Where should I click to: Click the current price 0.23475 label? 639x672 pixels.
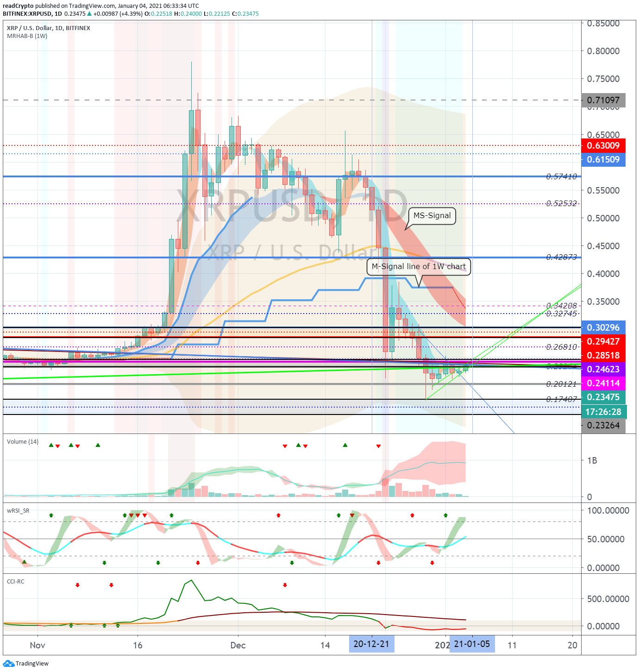(x=603, y=397)
